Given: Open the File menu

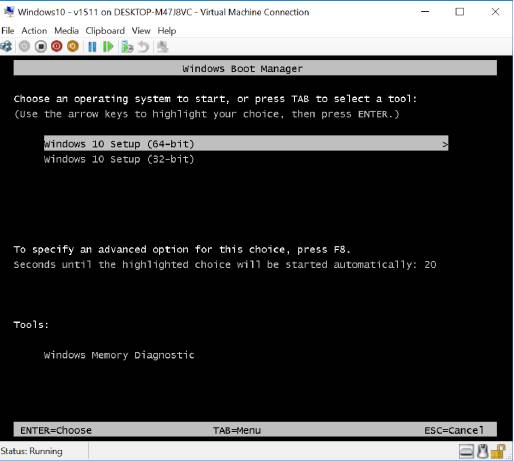Looking at the screenshot, I should (x=8, y=31).
